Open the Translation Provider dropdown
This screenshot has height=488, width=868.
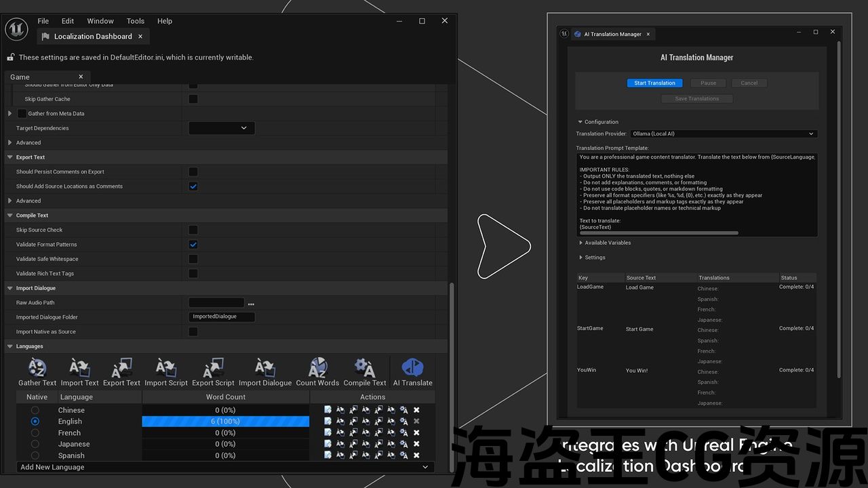coord(724,134)
